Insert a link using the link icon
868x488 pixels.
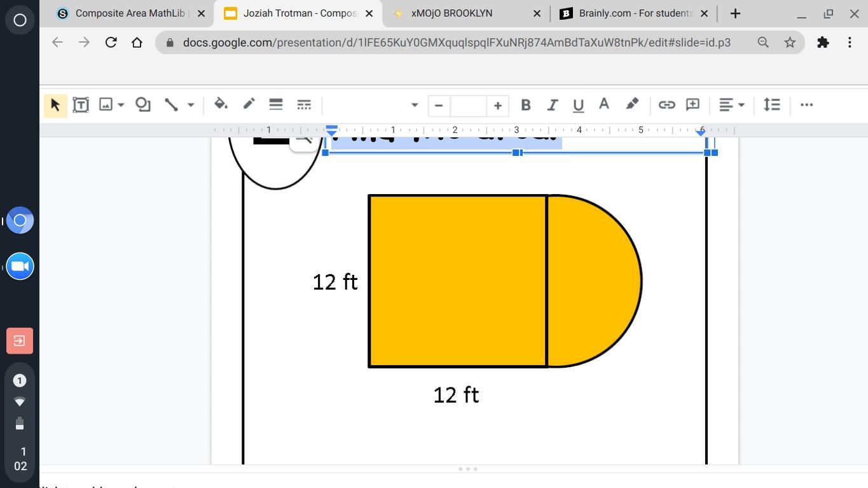point(666,105)
